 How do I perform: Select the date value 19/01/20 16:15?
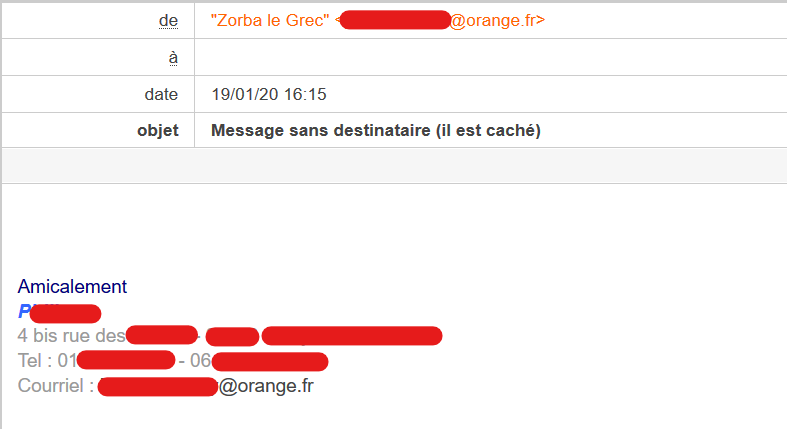(x=269, y=94)
